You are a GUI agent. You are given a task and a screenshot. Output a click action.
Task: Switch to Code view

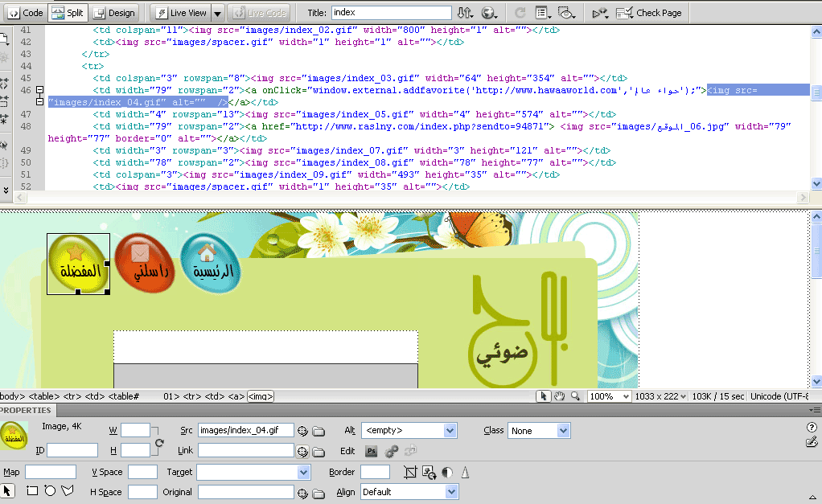pos(26,13)
